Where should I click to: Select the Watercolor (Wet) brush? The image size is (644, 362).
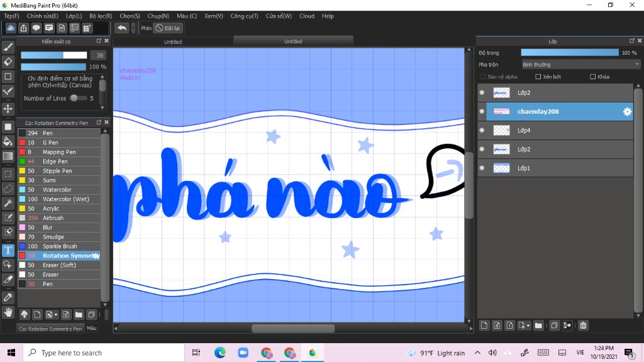(x=59, y=199)
